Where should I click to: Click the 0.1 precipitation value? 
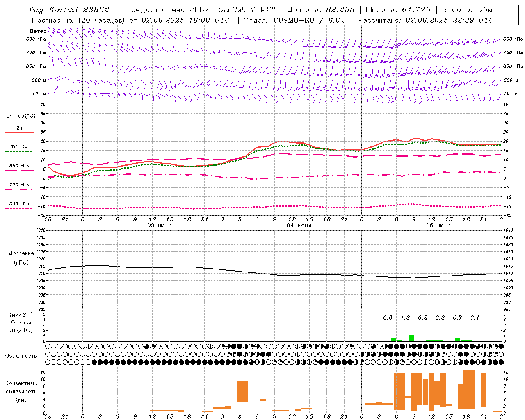[x=475, y=318]
